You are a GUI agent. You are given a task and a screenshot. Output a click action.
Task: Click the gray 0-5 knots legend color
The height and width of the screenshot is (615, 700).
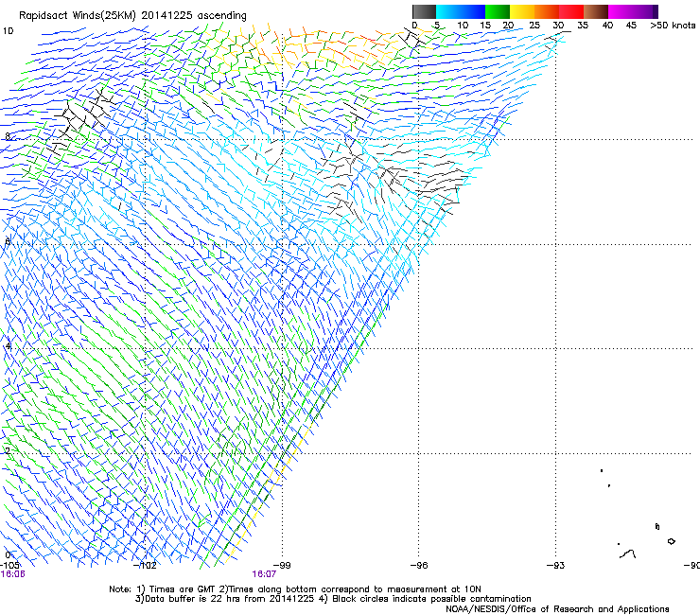point(424,11)
